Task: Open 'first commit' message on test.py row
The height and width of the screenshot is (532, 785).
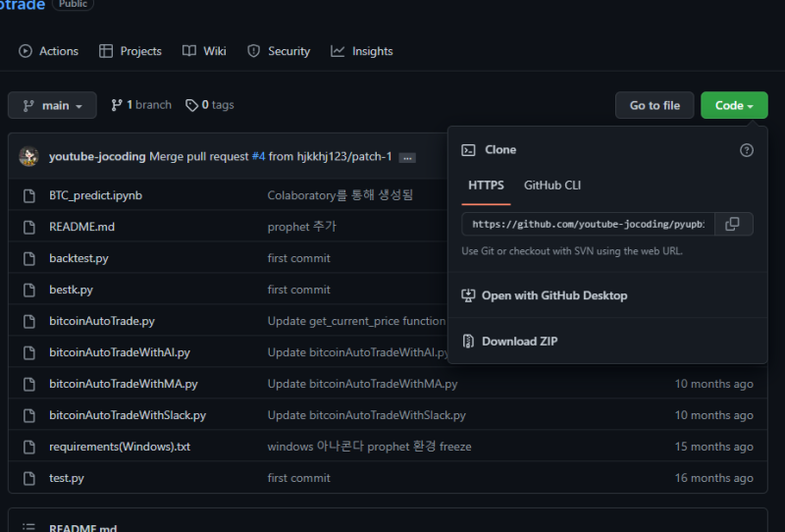Action: point(299,478)
